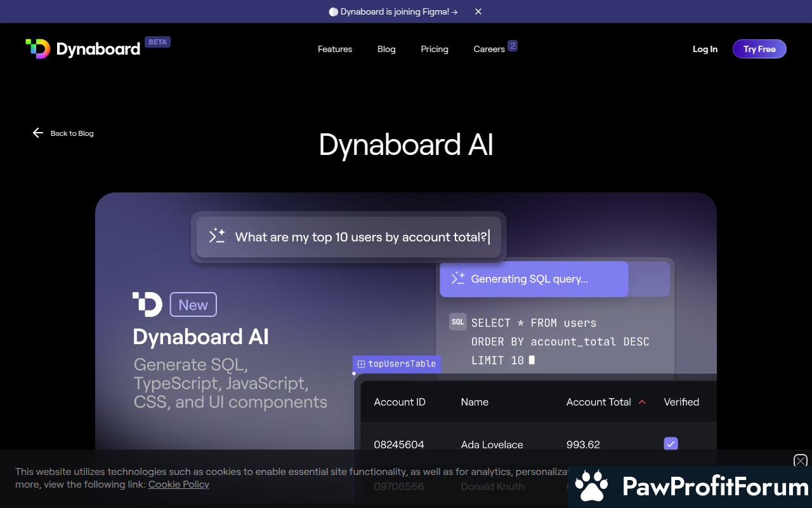Click the Name column header
This screenshot has width=812, height=508.
pyautogui.click(x=475, y=402)
